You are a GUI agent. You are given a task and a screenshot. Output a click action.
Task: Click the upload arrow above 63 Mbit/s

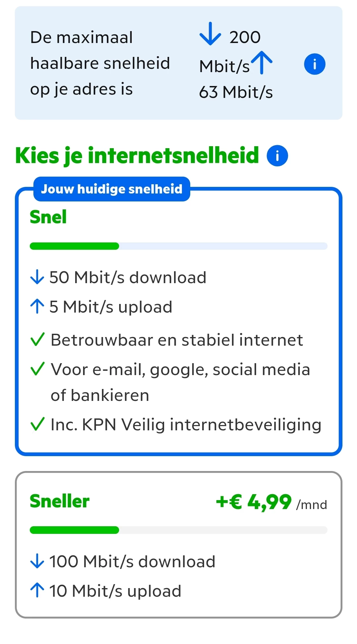click(262, 62)
